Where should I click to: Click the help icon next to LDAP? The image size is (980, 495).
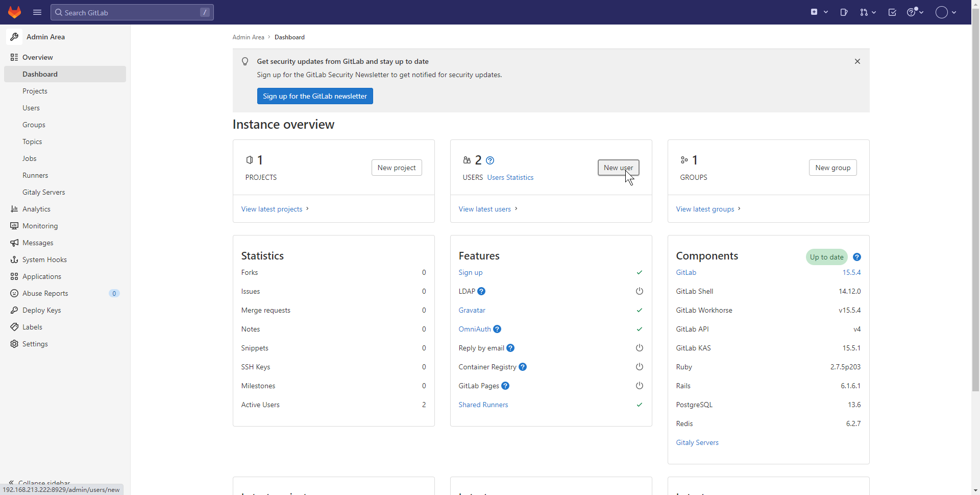click(481, 291)
